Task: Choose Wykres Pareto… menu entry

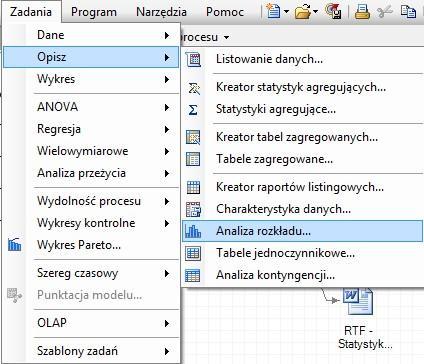Action: tap(91, 245)
